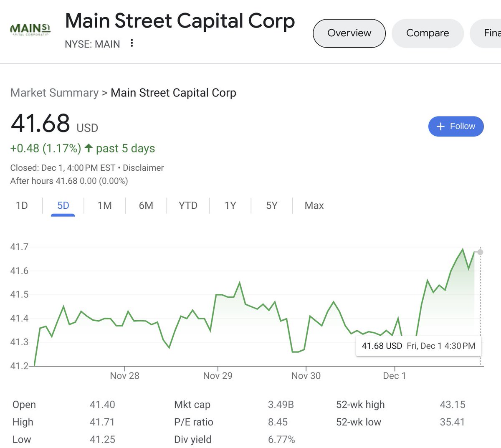Select the YTD time range
Image resolution: width=501 pixels, height=448 pixels.
pyautogui.click(x=187, y=205)
